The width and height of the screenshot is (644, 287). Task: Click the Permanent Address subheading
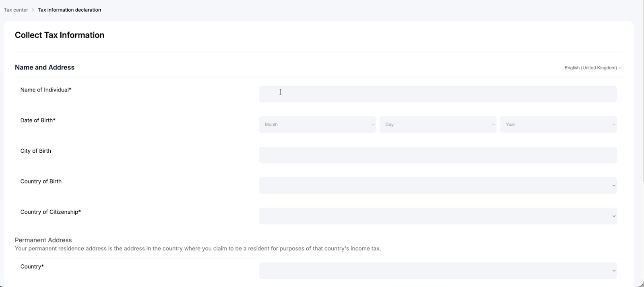pos(43,240)
